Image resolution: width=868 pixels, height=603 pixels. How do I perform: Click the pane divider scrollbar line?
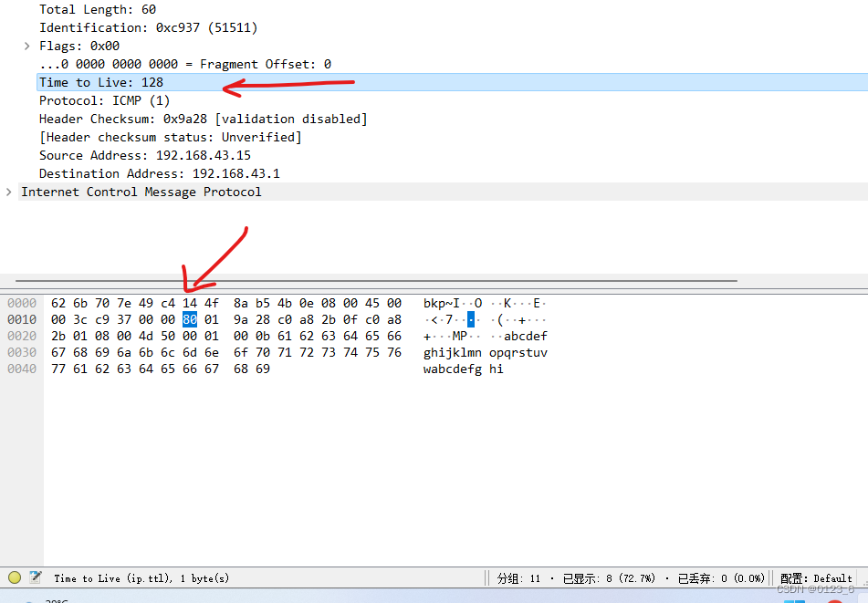376,281
